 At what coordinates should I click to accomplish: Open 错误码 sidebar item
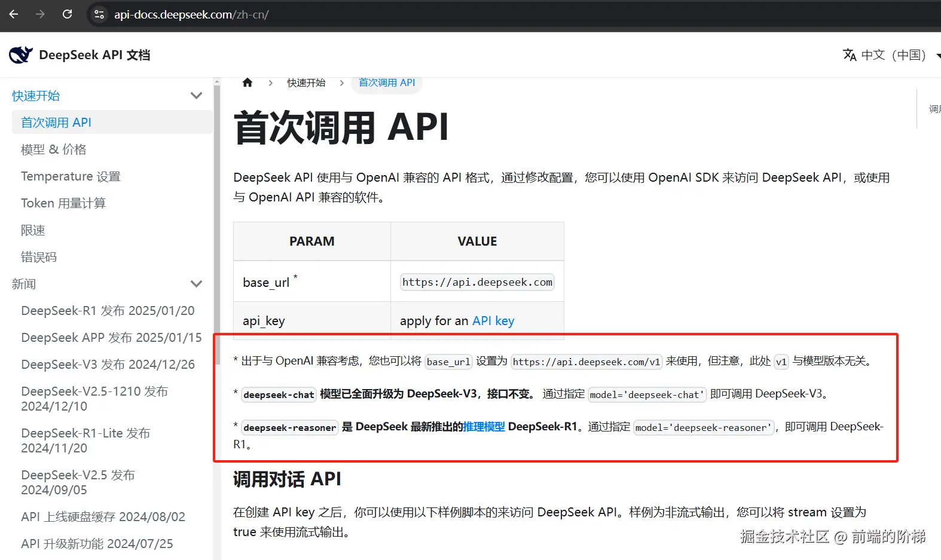point(39,257)
